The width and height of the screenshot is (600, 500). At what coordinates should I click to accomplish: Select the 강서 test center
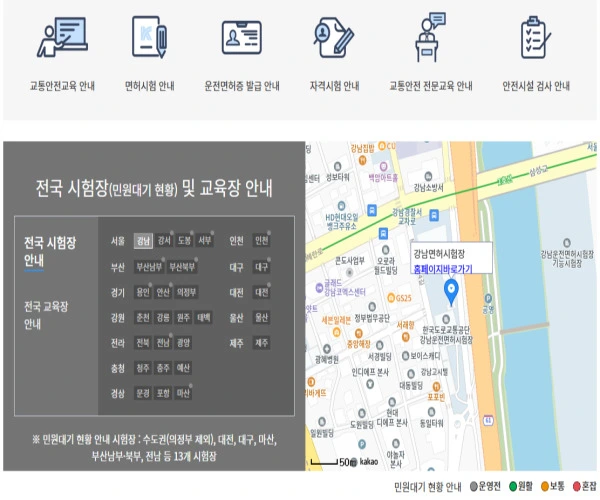[x=164, y=240]
